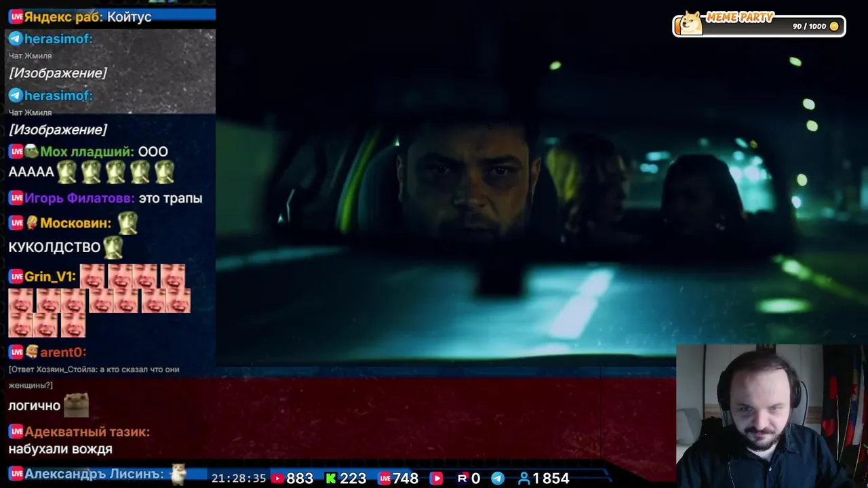Click the second [Изображение] placeholder message
The width and height of the screenshot is (868, 488).
click(x=58, y=129)
